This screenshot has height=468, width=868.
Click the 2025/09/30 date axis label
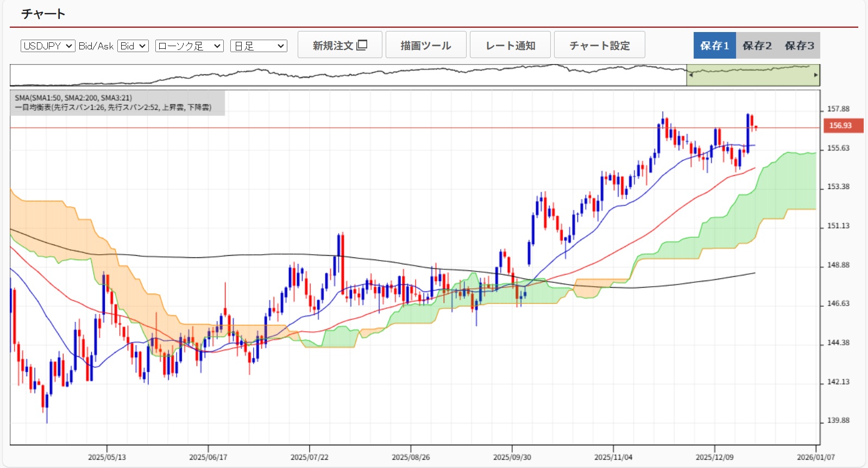point(512,457)
